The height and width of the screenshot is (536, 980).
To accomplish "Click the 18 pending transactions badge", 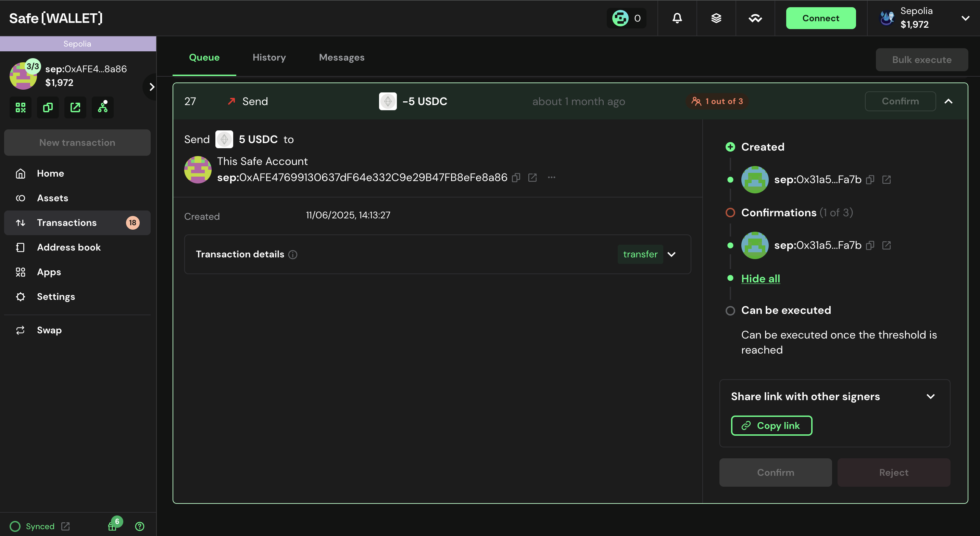I will click(133, 223).
